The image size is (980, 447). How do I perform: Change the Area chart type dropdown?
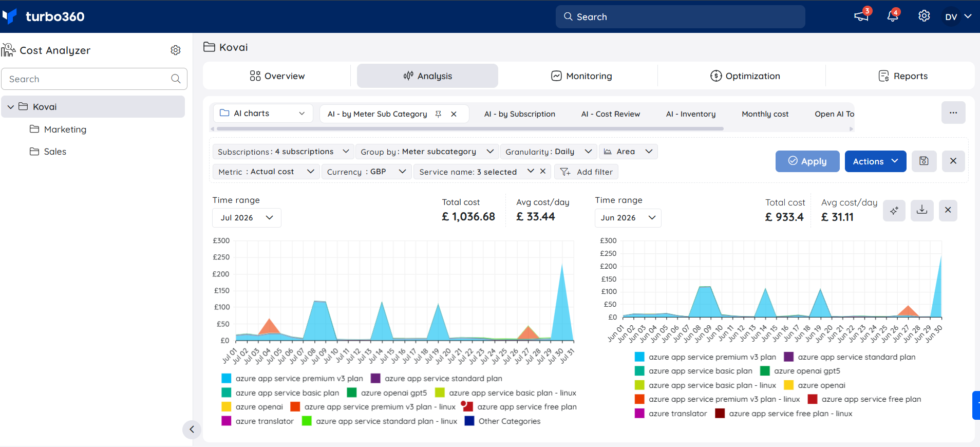[628, 152]
